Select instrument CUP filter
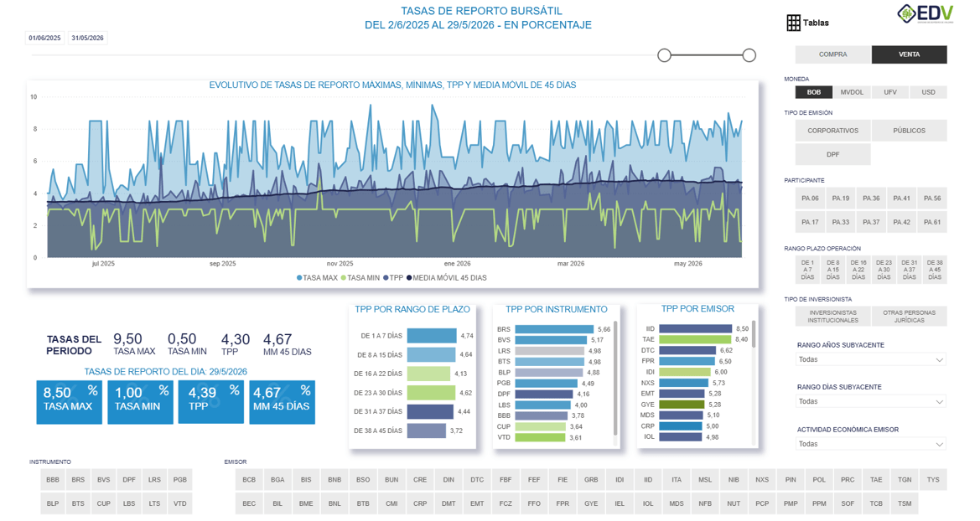Screen dimensions: 980x521 [x=104, y=503]
